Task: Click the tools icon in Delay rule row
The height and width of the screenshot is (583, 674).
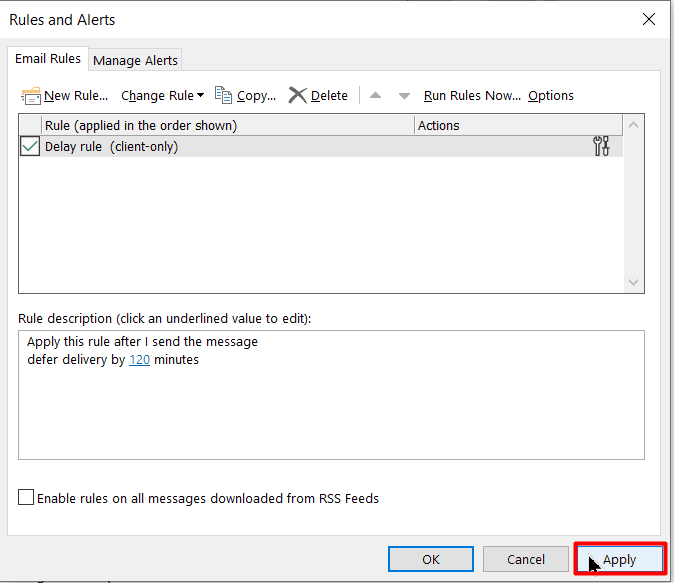Action: click(x=601, y=147)
